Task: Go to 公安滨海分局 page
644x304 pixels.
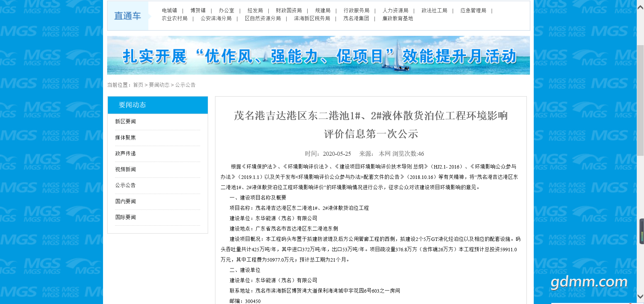Action: click(216, 19)
